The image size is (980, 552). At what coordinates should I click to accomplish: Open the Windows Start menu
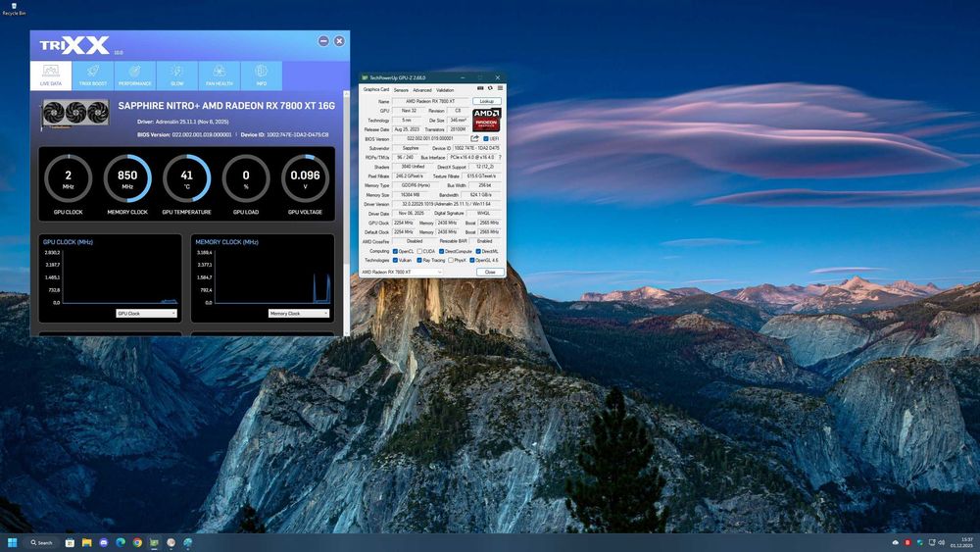[12, 542]
